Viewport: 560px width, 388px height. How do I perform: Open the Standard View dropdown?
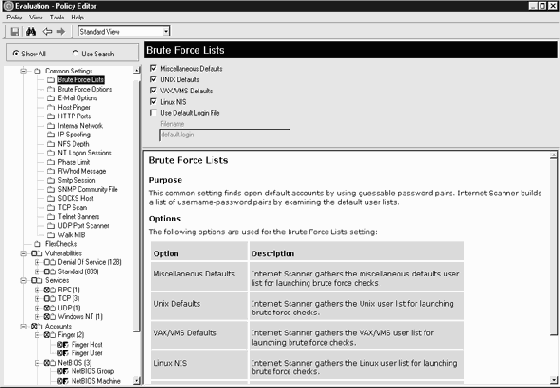click(x=166, y=32)
